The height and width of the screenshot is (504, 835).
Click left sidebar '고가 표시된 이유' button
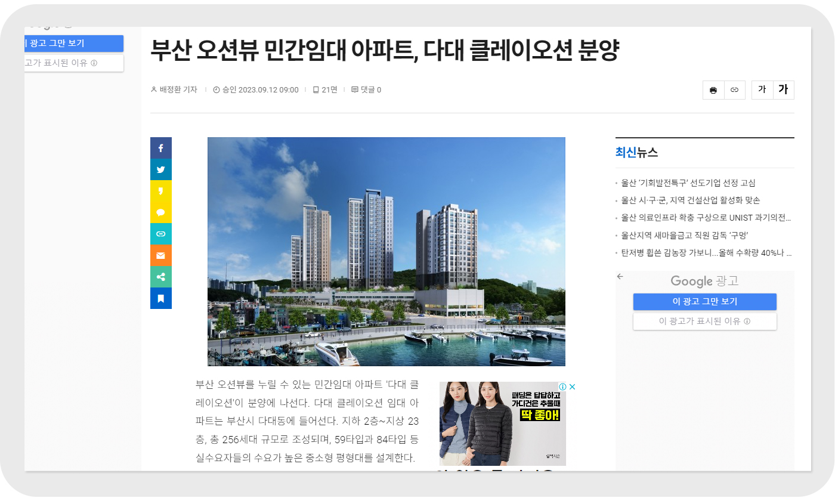click(x=74, y=63)
